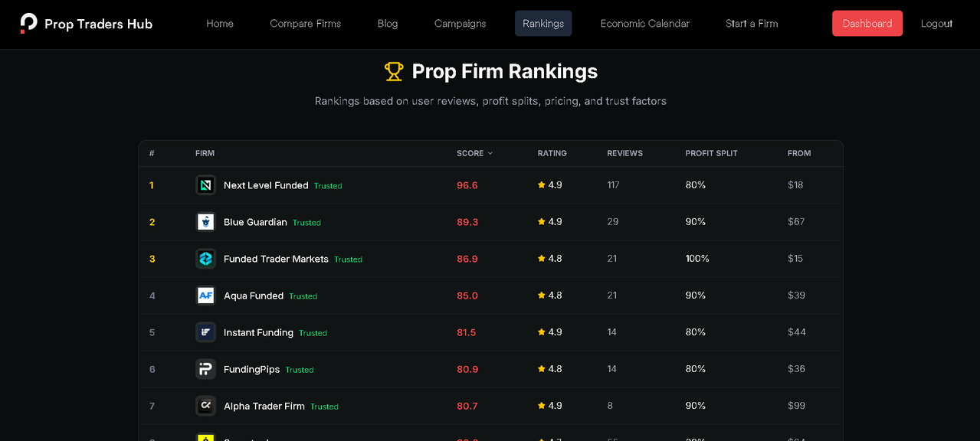Screen dimensions: 980x441
Task: Open the Prop Traders Hub brand link
Action: (x=87, y=24)
